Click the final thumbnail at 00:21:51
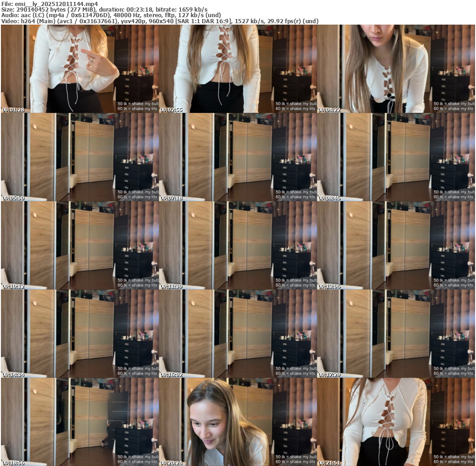 (x=396, y=422)
